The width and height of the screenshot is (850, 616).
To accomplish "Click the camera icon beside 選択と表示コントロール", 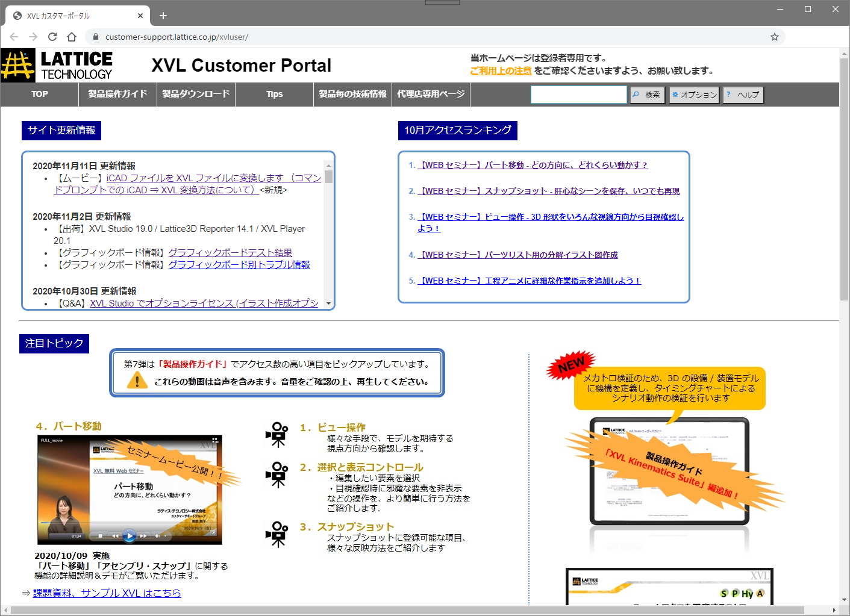I will coord(277,474).
